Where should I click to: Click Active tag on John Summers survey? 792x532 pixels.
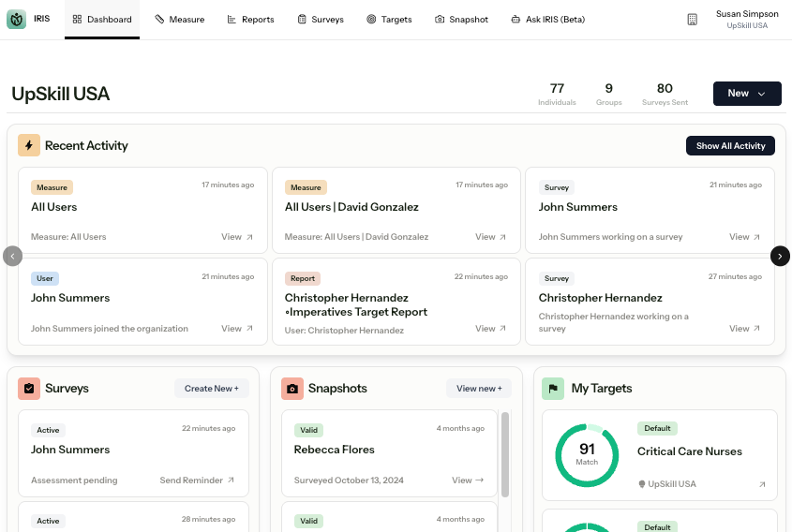pyautogui.click(x=48, y=431)
